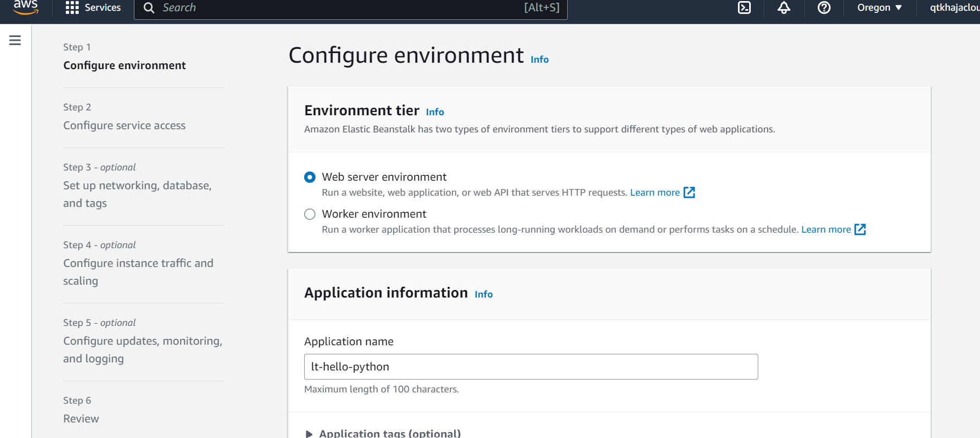This screenshot has width=980, height=438.
Task: Go to Step 3 networking, database, and tags
Action: coord(138,194)
